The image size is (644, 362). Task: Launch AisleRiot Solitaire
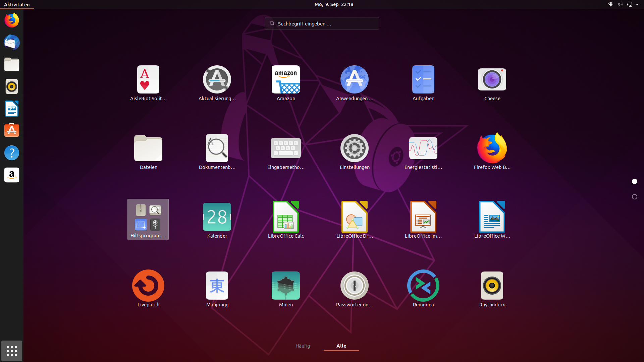(x=148, y=83)
